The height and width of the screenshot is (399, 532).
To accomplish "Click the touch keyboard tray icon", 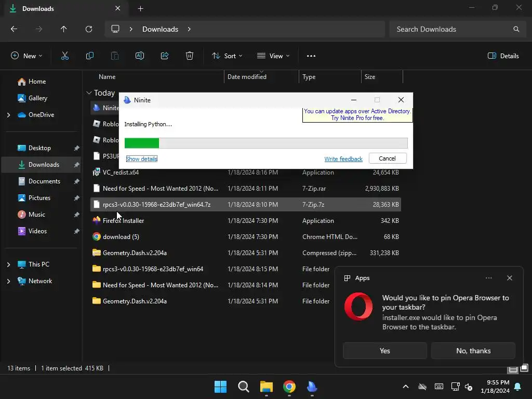I will (438, 387).
